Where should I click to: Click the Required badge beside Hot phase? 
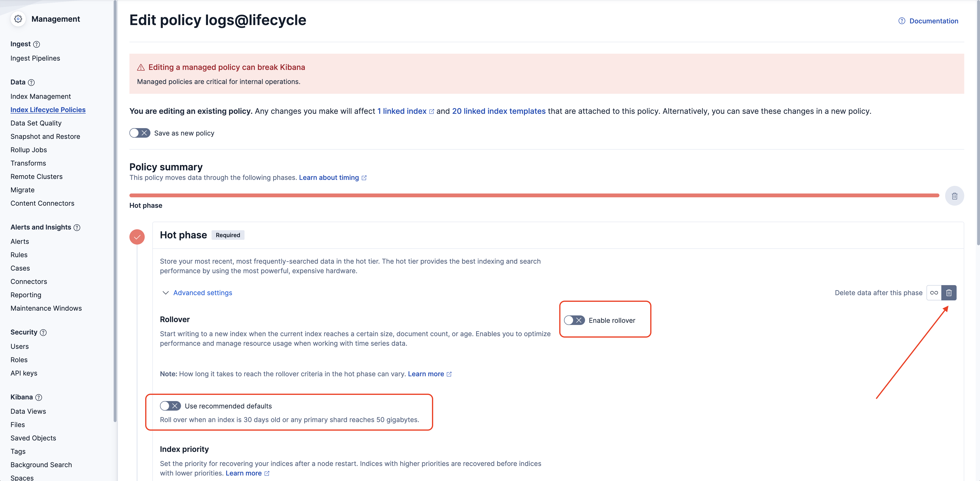[x=228, y=235]
